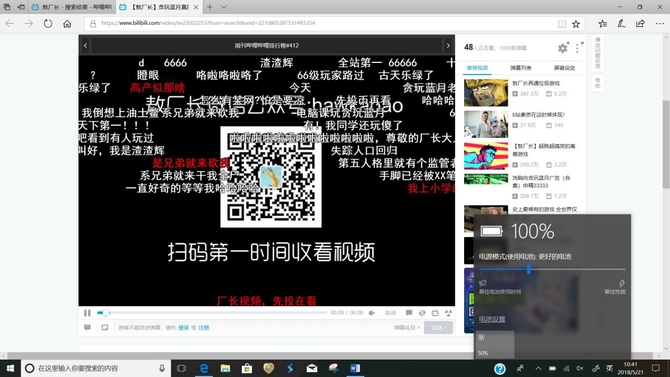Open the browser home page

[67, 24]
